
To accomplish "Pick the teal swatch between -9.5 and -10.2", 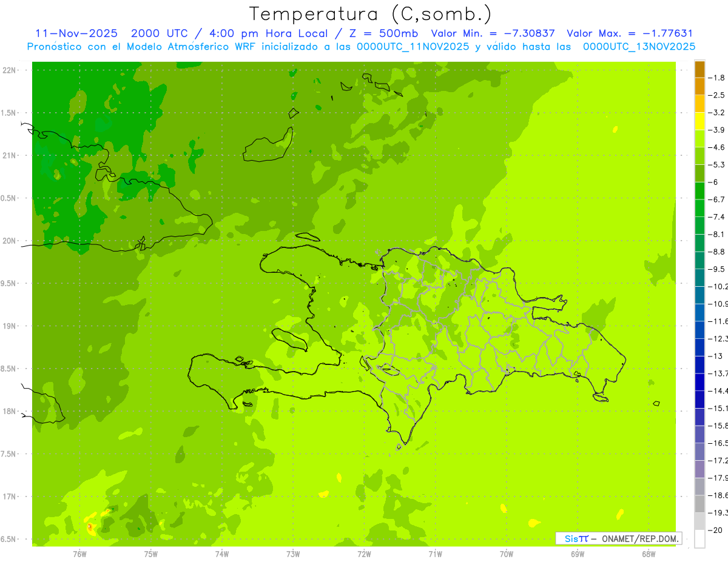I will (x=699, y=278).
